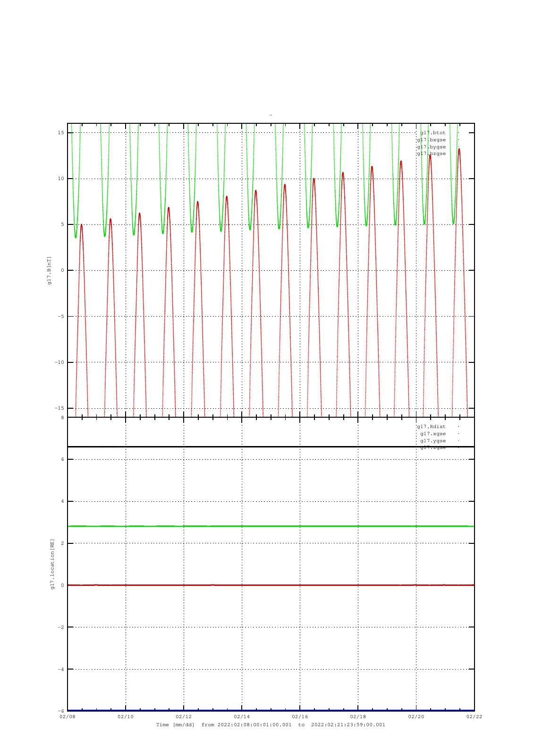
Task: Click the flat green ygse location line
Action: 271,526
